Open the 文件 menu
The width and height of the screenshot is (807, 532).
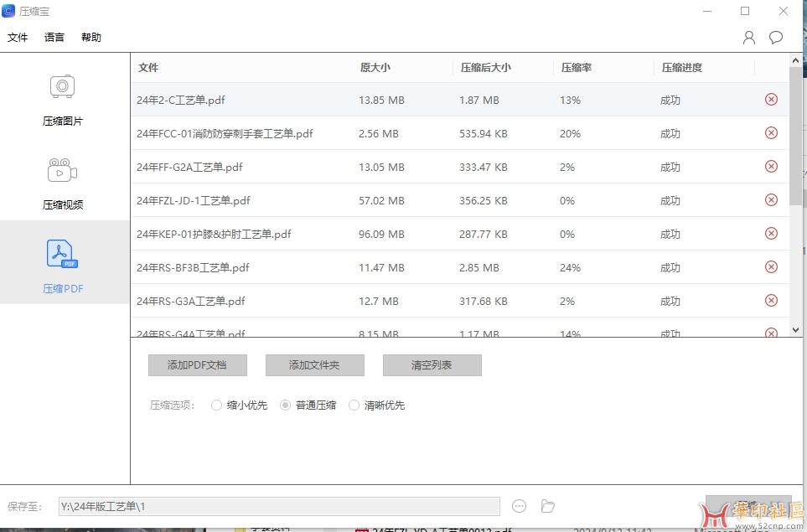18,37
